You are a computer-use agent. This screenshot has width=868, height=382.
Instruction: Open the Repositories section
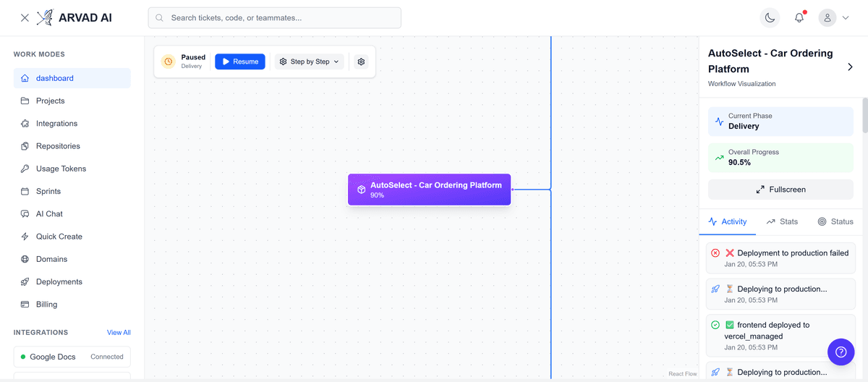pyautogui.click(x=72, y=146)
